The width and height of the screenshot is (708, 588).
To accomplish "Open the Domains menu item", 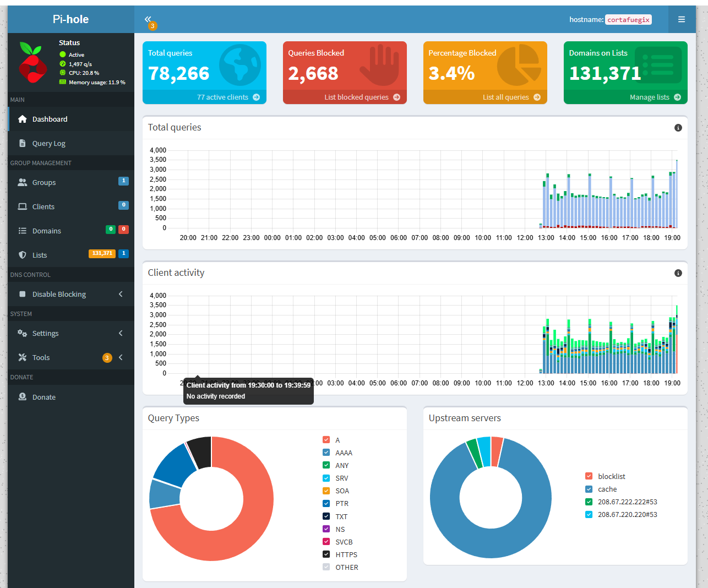I will click(71, 231).
